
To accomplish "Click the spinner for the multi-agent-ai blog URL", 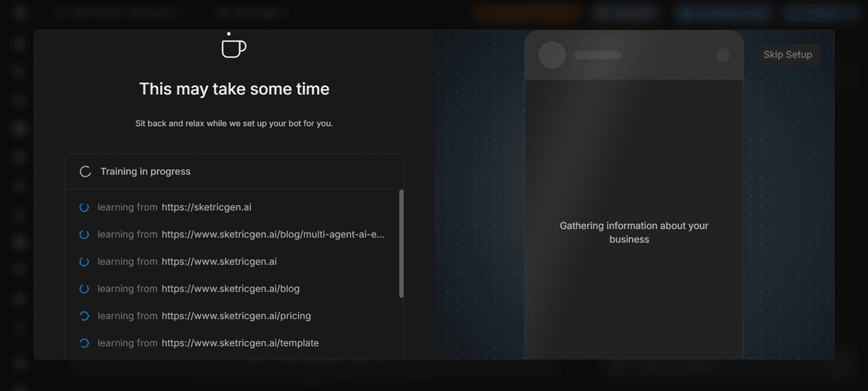I will (84, 235).
